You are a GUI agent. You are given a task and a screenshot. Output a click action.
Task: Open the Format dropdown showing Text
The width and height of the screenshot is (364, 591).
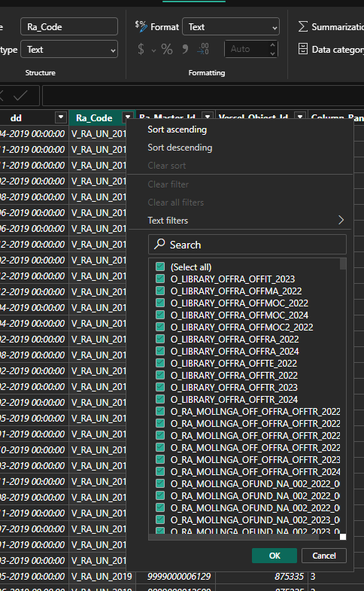(x=231, y=27)
